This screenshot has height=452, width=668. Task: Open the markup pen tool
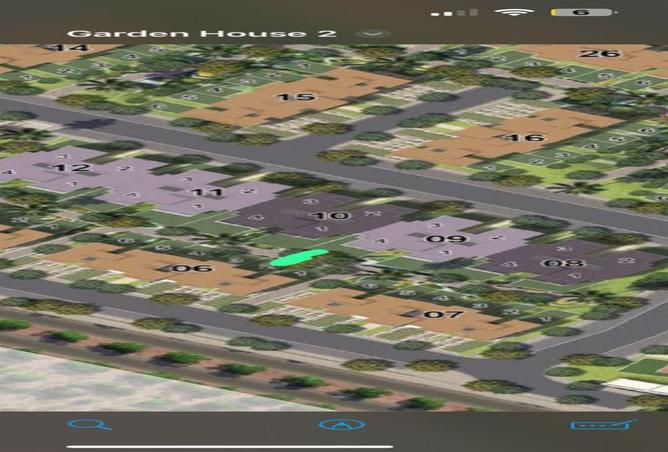pyautogui.click(x=341, y=425)
